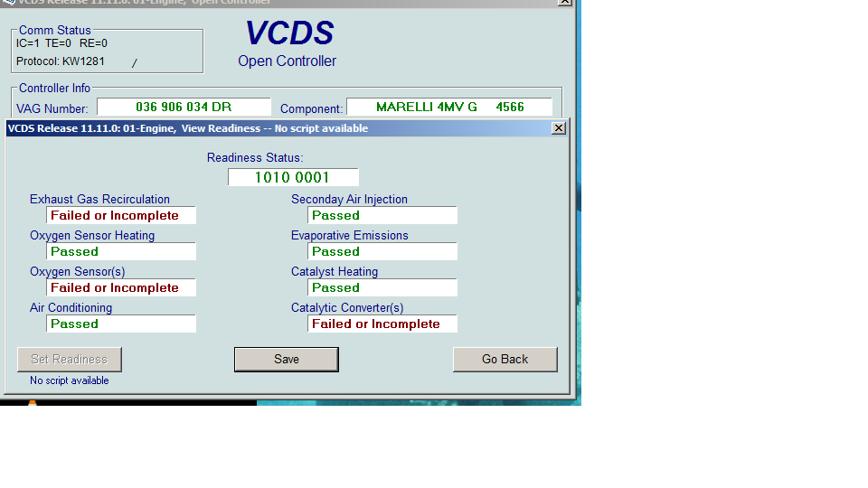Click the Comm Status group label

click(x=55, y=31)
